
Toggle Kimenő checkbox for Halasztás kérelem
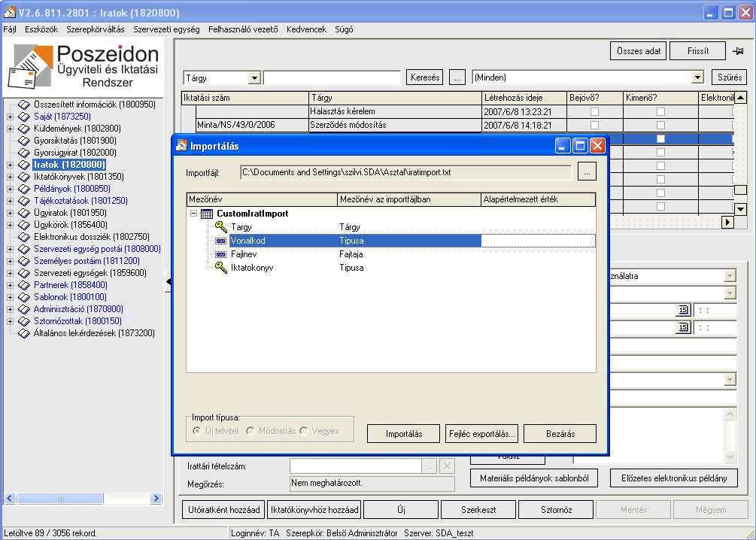[660, 111]
